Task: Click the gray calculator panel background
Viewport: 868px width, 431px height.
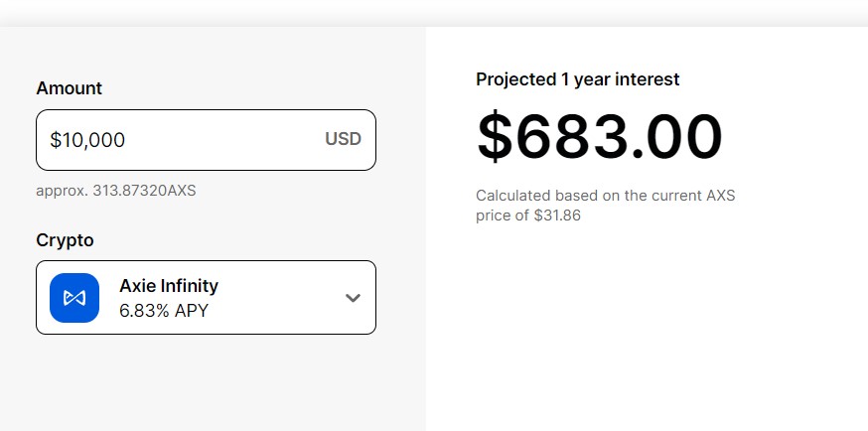Action: [214, 381]
